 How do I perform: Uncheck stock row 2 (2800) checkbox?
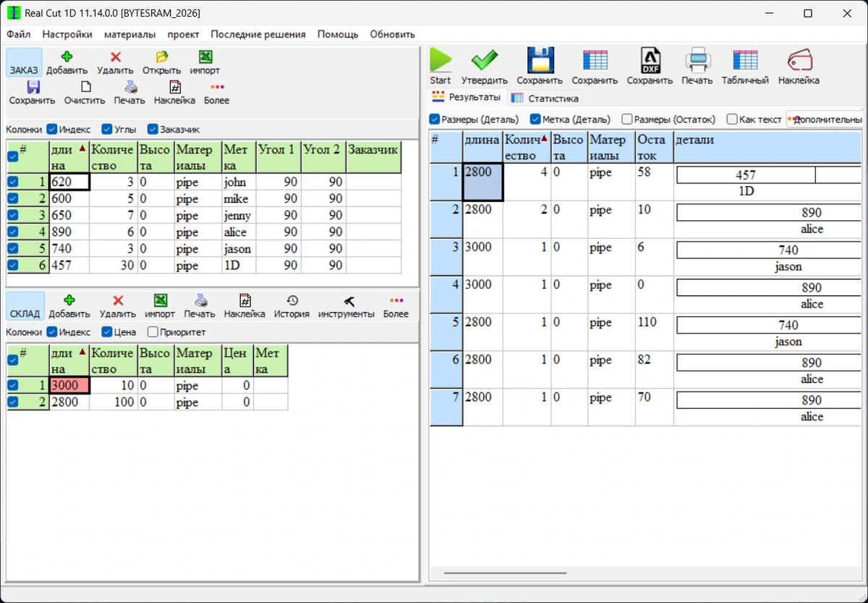[12, 402]
